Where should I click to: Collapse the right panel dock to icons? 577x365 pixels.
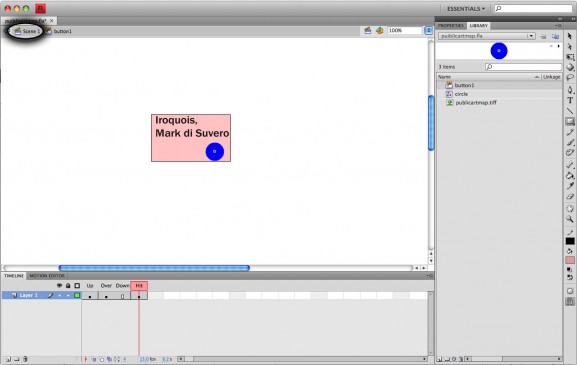[x=560, y=18]
